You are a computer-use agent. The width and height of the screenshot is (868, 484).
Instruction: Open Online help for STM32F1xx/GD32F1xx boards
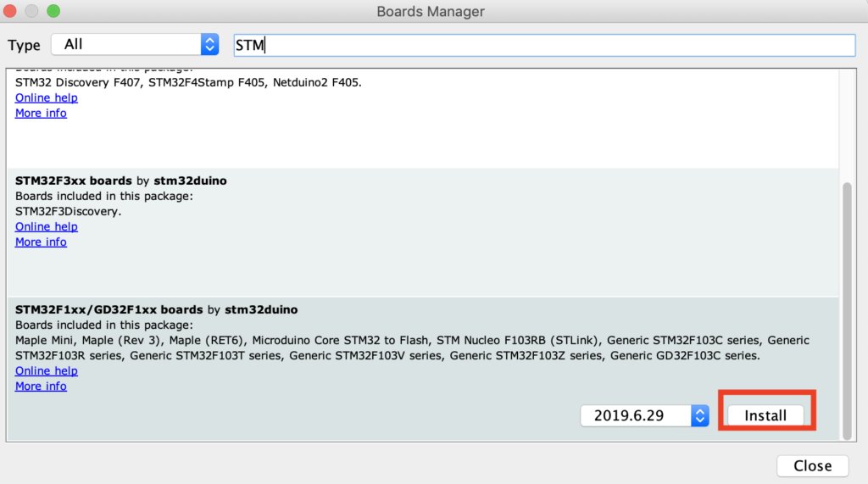(47, 370)
